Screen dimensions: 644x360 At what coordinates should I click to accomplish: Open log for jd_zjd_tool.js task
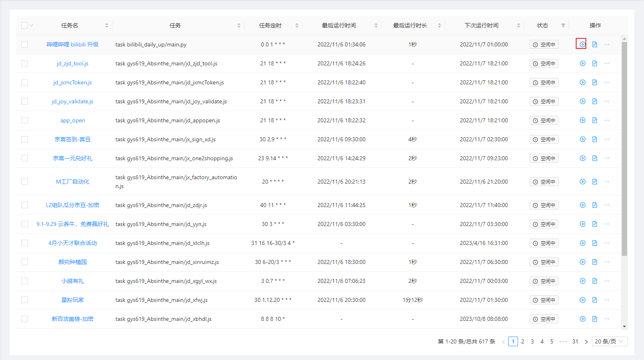(595, 63)
